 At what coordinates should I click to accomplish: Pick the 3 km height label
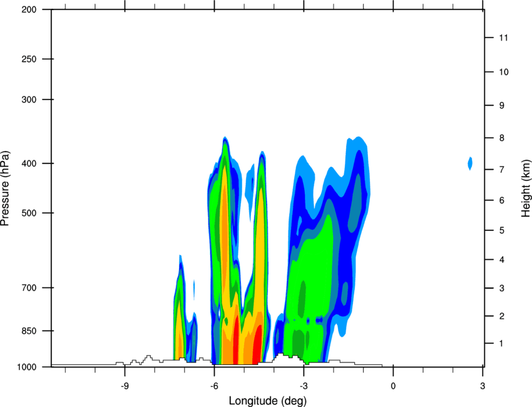pos(502,288)
